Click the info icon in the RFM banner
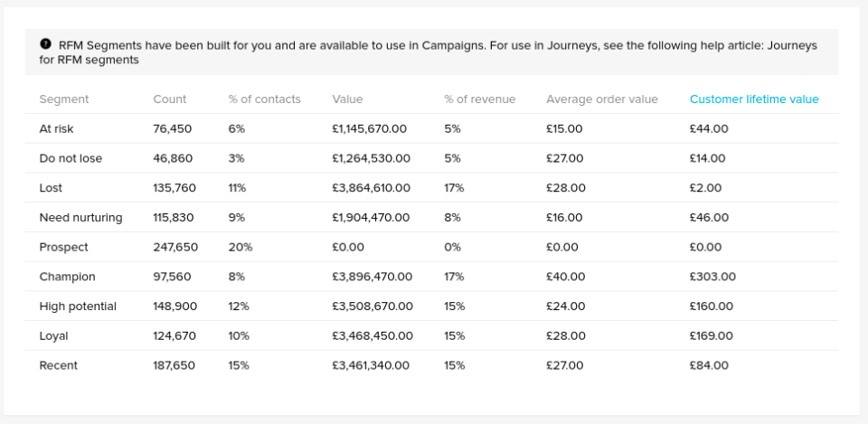 click(x=45, y=44)
